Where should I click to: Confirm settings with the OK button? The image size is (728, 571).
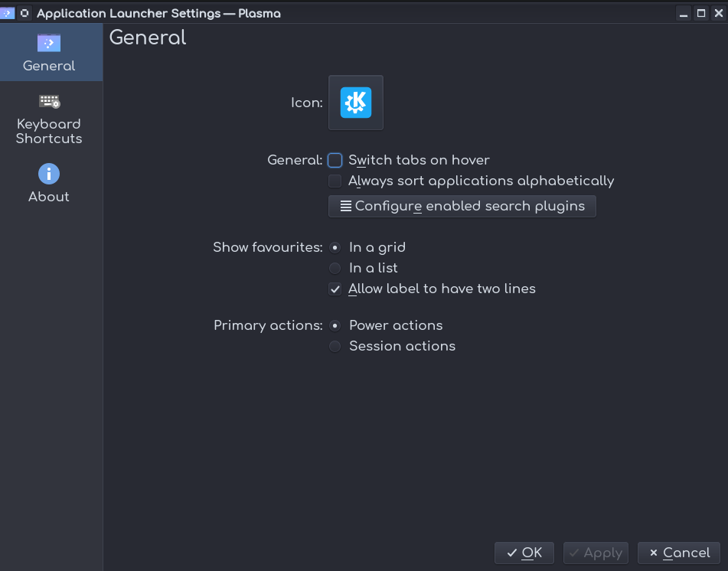524,553
